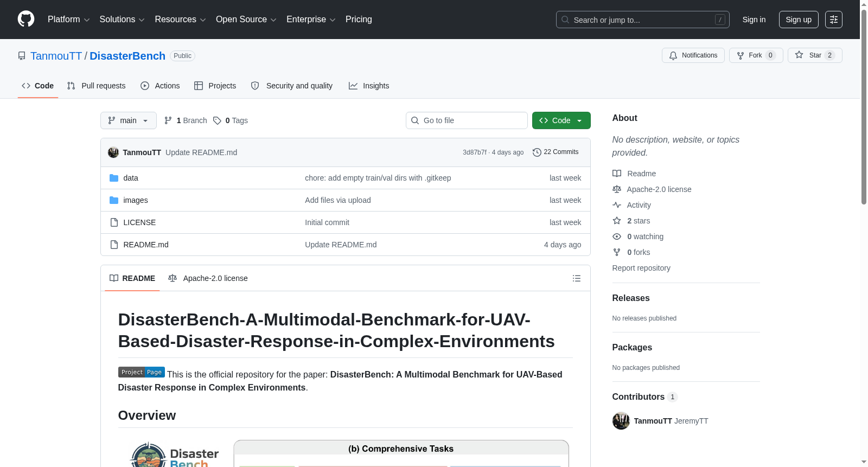Select the Apache-2.0 license tab
The height and width of the screenshot is (467, 868).
pos(208,278)
